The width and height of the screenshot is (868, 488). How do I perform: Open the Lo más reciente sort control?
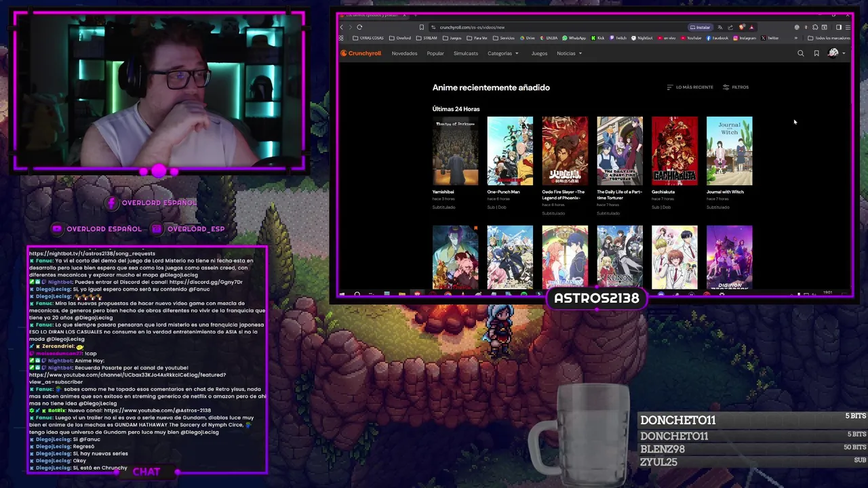(x=690, y=87)
